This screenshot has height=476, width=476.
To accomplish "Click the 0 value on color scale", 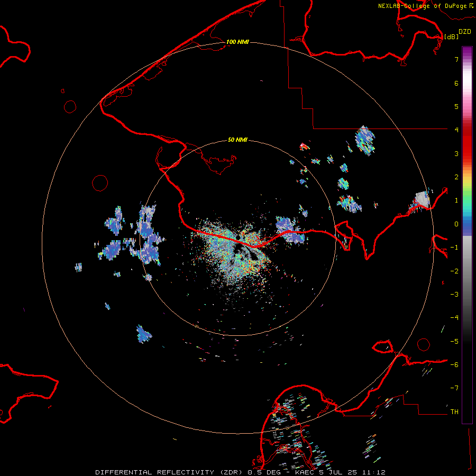I will 456,224.
